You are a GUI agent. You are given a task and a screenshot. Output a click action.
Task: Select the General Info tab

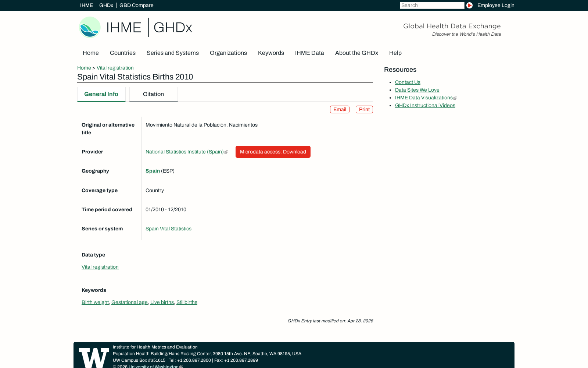(x=101, y=94)
